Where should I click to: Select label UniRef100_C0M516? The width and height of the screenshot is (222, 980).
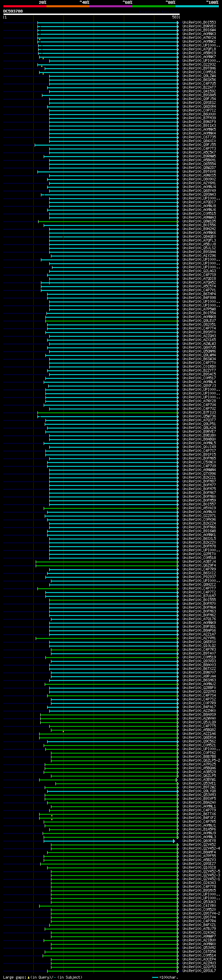point(199,72)
